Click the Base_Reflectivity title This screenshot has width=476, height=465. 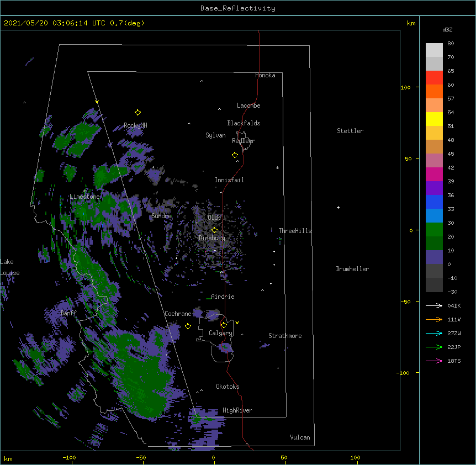point(238,8)
